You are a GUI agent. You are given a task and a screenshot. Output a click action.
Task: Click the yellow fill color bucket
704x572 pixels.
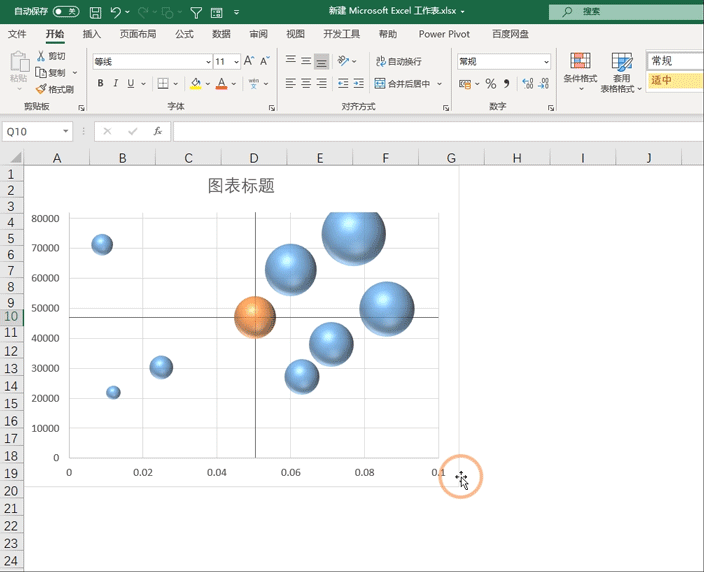click(x=195, y=83)
